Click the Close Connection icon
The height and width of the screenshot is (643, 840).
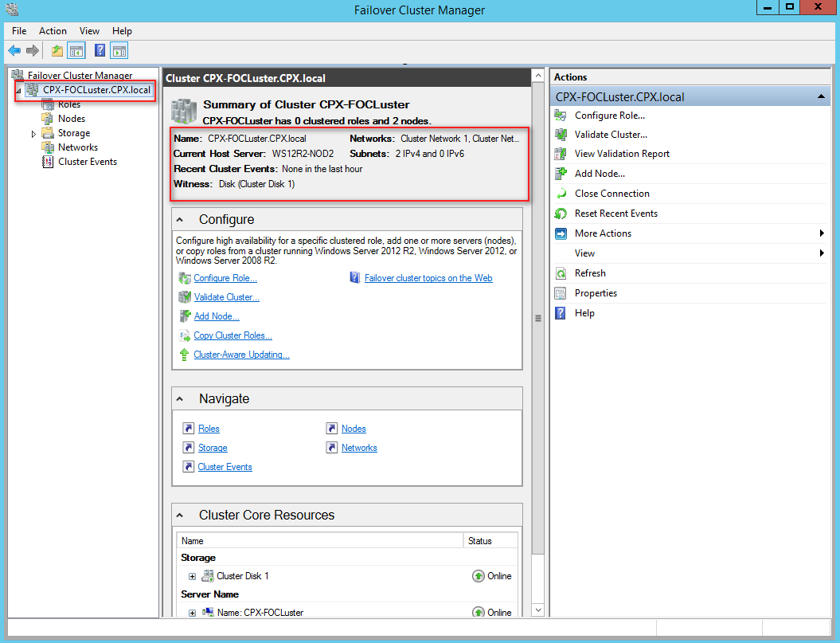pos(561,194)
